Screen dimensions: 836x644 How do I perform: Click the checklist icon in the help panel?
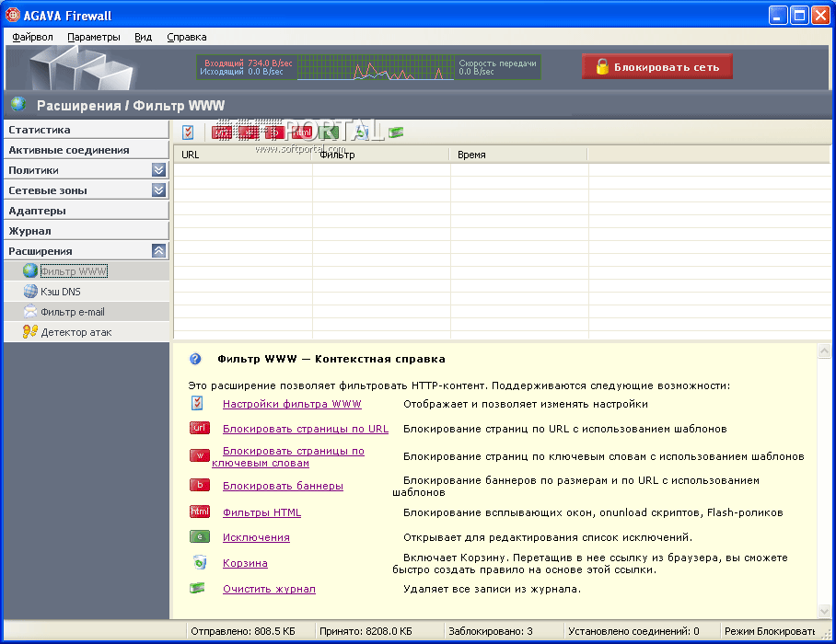197,403
